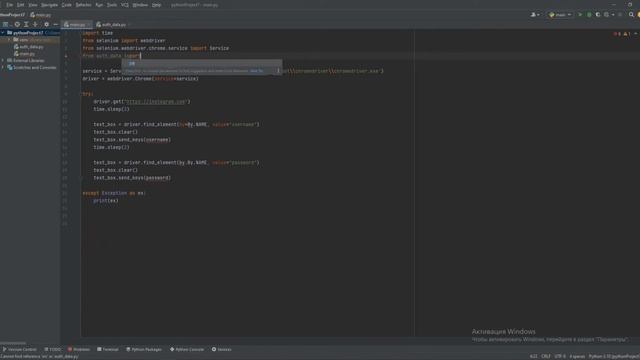Open the Code menu
Viewport: 640px width, 360px height.
coord(67,5)
